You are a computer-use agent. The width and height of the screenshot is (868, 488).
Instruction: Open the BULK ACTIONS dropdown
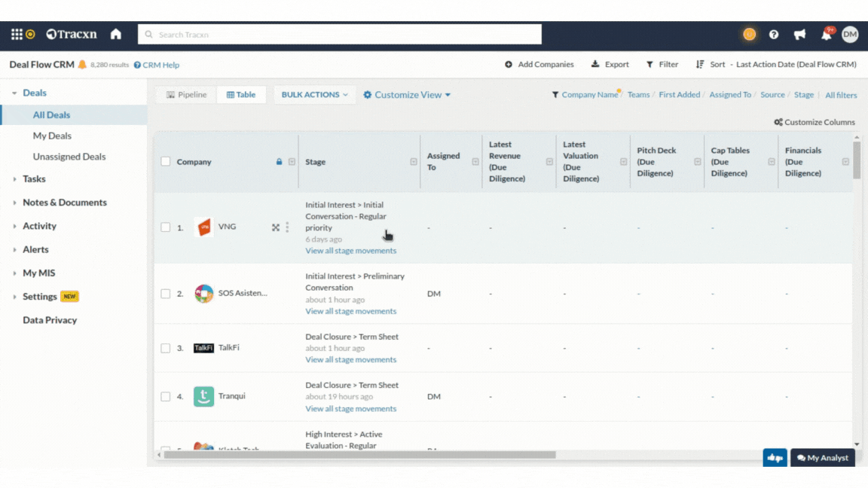pyautogui.click(x=314, y=95)
